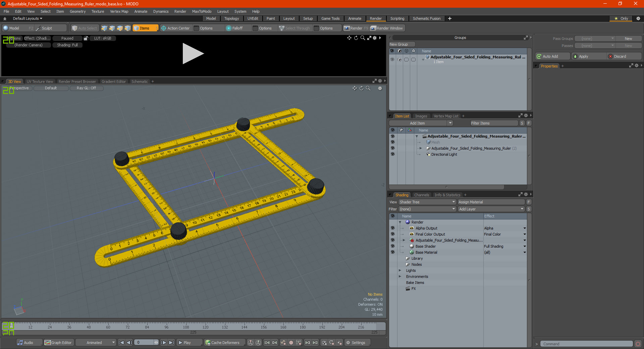
Task: Collapse the Render tree node
Action: tap(400, 222)
